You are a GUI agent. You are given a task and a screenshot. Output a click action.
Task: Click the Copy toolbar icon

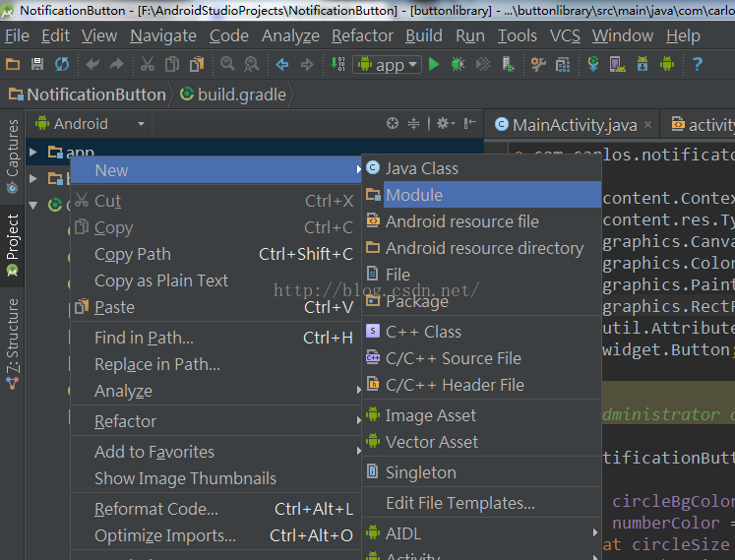[172, 64]
